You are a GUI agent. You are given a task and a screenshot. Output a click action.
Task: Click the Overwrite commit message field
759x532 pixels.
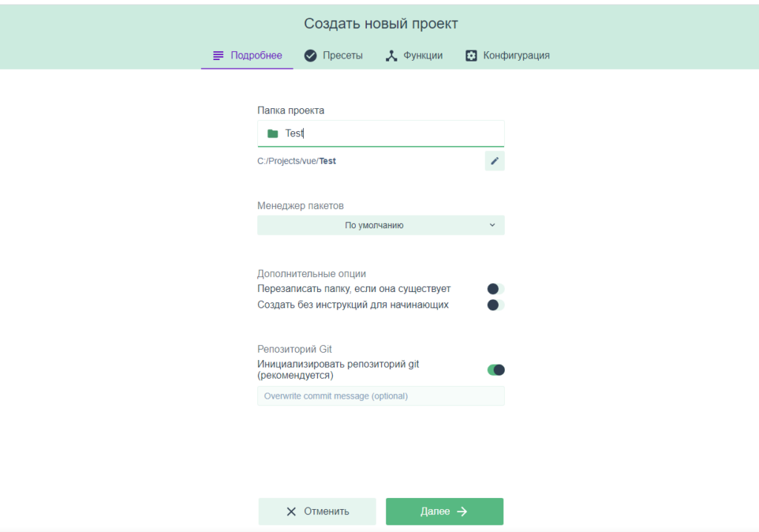380,396
